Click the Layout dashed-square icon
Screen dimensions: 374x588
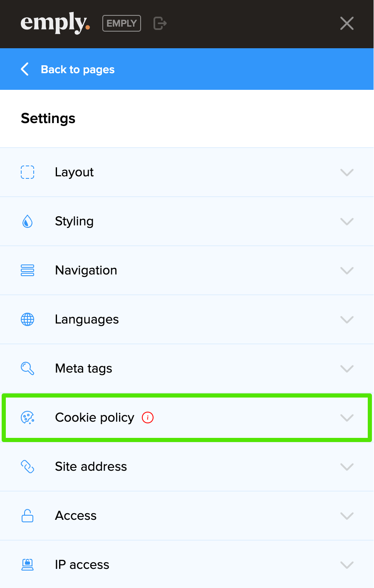(27, 172)
